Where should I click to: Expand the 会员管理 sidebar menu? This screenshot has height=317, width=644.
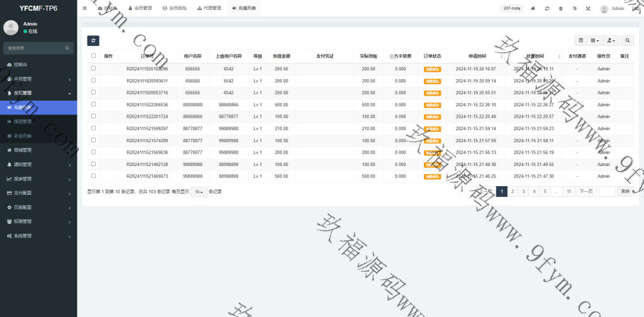[38, 79]
